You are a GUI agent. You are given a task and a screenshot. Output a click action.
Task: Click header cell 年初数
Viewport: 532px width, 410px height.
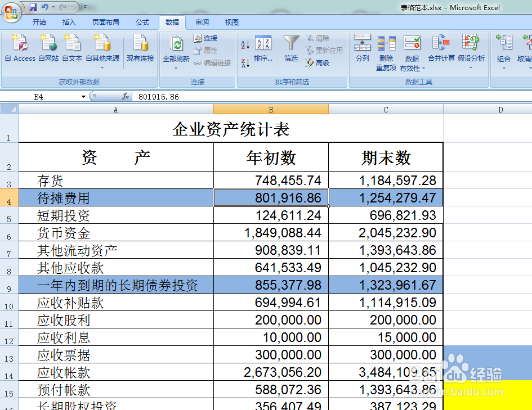(x=271, y=157)
